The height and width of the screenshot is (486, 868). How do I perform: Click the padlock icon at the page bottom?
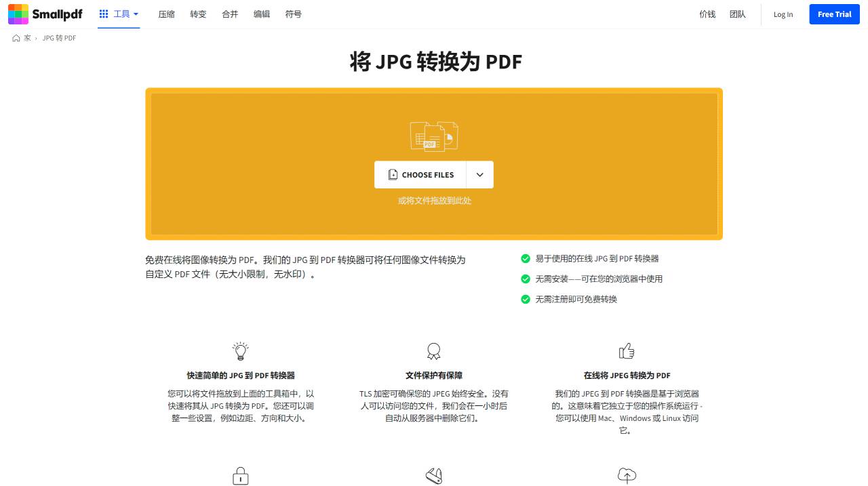click(240, 475)
